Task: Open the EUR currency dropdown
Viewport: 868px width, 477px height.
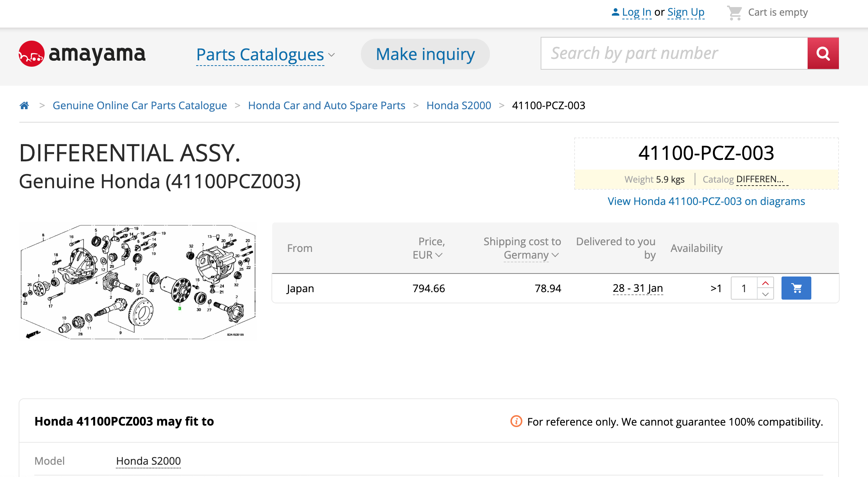Action: (428, 255)
